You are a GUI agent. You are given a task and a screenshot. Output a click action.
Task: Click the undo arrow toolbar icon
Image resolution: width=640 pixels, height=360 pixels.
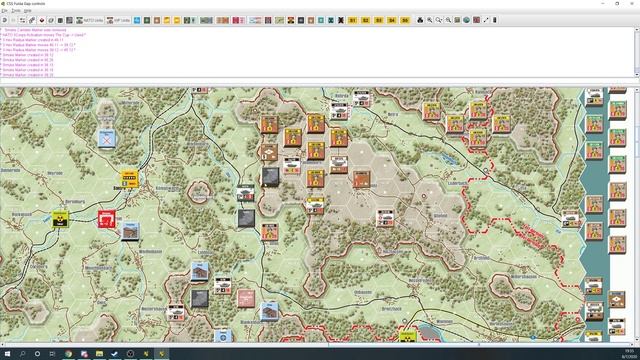pos(4,20)
